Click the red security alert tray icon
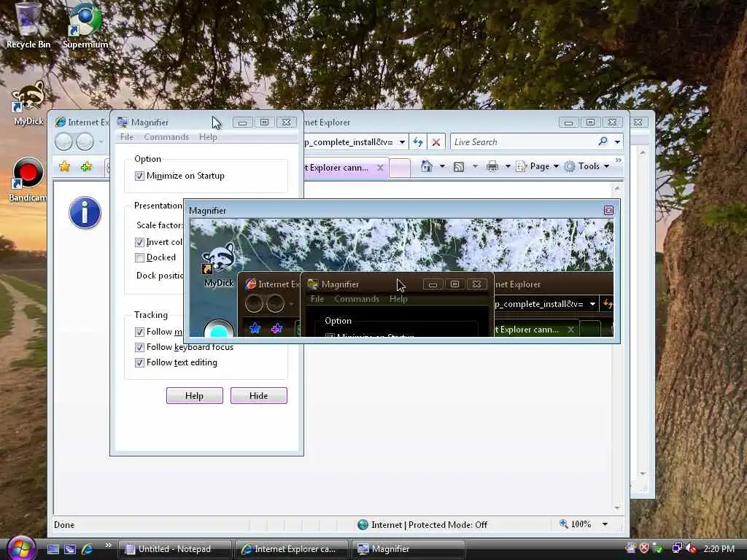 (644, 548)
